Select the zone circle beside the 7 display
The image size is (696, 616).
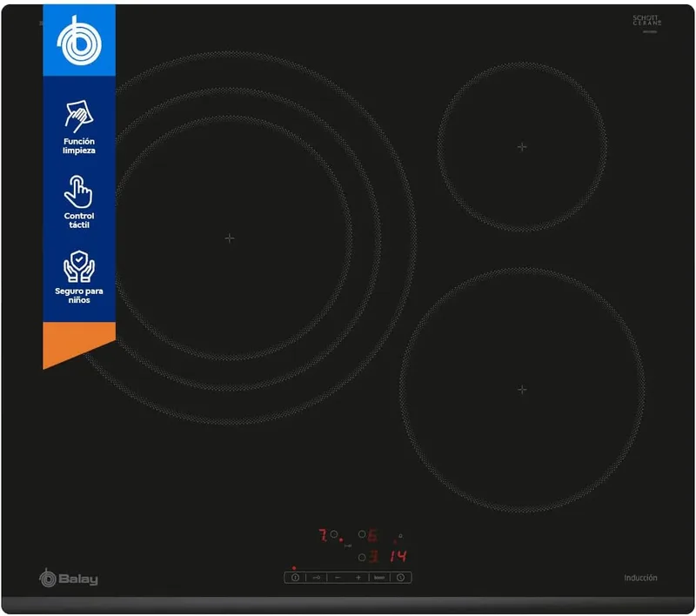pos(334,534)
